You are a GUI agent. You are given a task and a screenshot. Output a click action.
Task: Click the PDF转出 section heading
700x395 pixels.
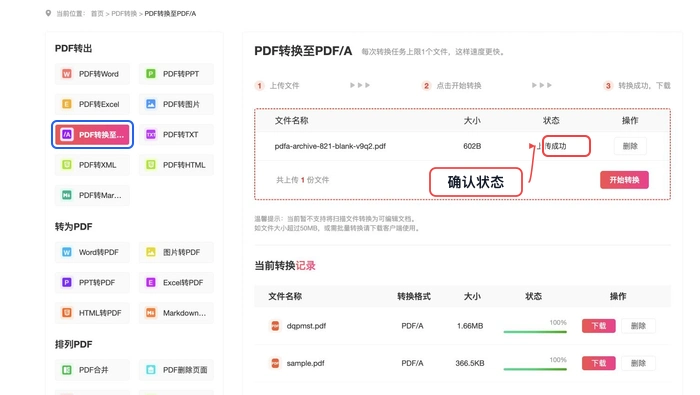[73, 48]
